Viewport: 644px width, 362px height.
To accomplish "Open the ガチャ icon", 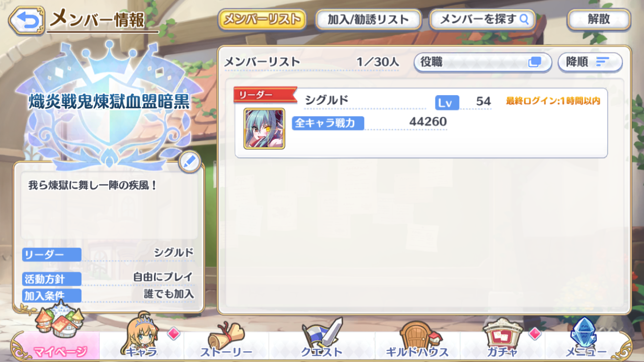I will click(x=503, y=333).
